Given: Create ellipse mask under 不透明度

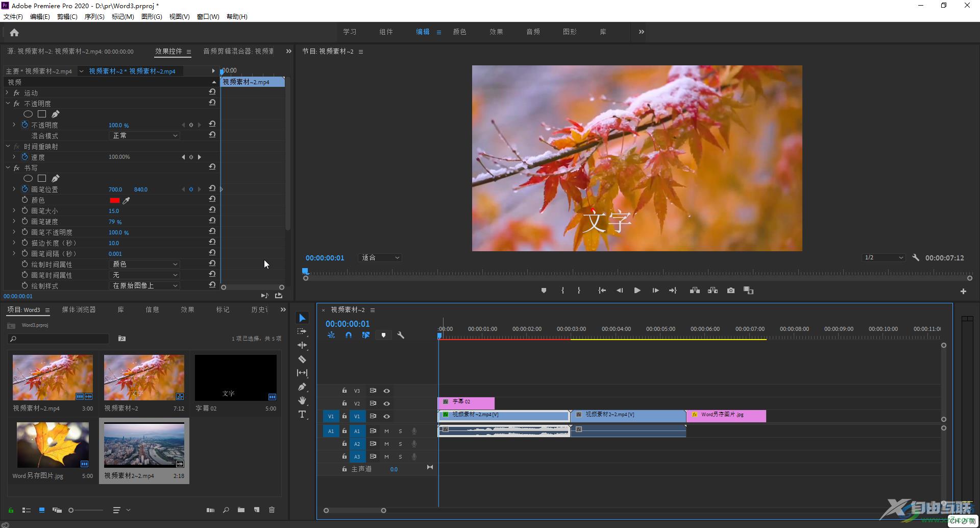Looking at the screenshot, I should tap(28, 114).
